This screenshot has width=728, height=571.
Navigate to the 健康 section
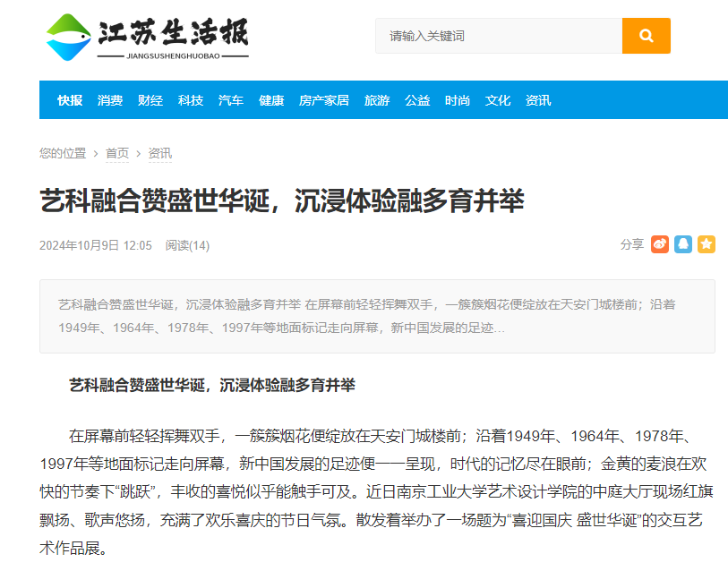pos(271,100)
